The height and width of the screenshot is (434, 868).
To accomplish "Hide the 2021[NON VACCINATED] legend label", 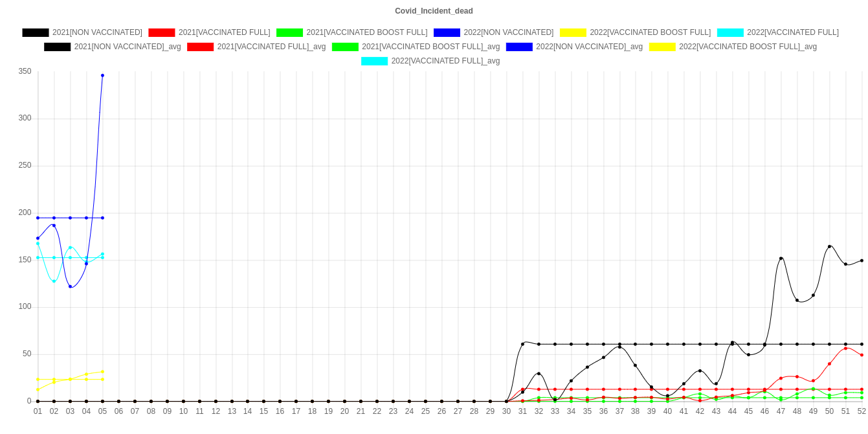I will click(x=97, y=32).
